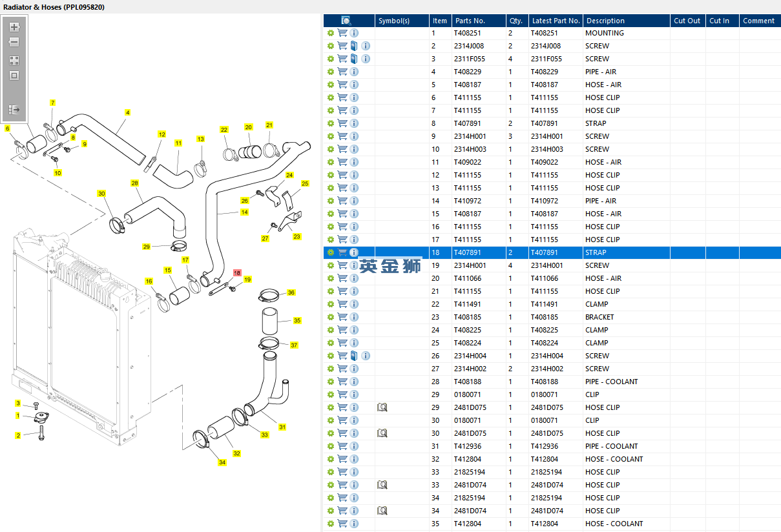The width and height of the screenshot is (781, 532).
Task: Click T409022 in the Latest Part No. column
Action: (x=545, y=162)
